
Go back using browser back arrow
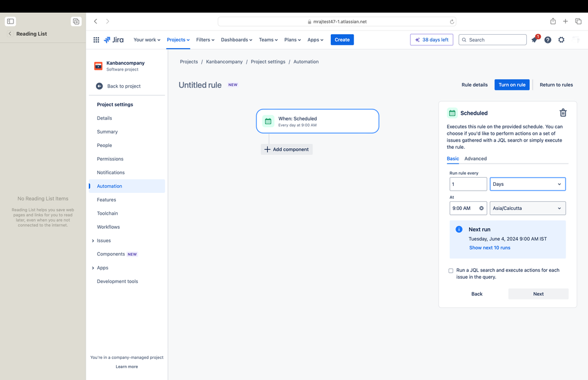pos(95,21)
